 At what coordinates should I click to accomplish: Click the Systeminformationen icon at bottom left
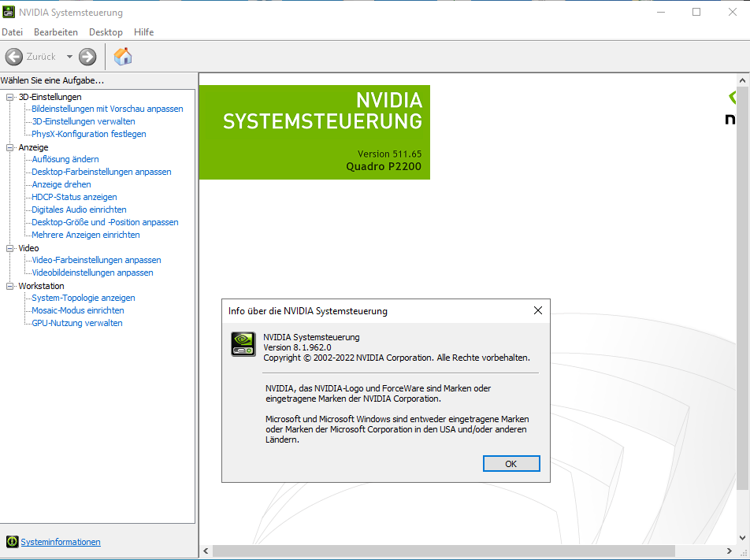(12, 542)
